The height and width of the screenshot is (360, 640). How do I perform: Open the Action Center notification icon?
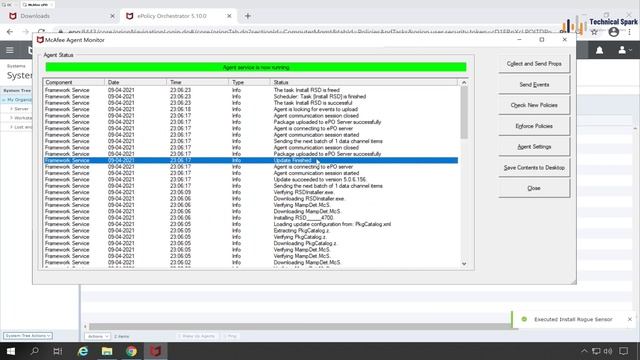[x=624, y=351]
